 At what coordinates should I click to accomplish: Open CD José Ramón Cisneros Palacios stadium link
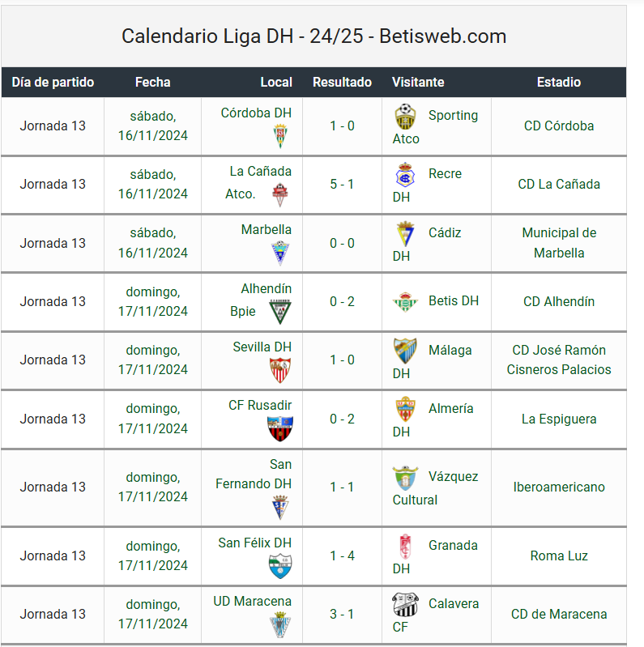[x=559, y=360]
